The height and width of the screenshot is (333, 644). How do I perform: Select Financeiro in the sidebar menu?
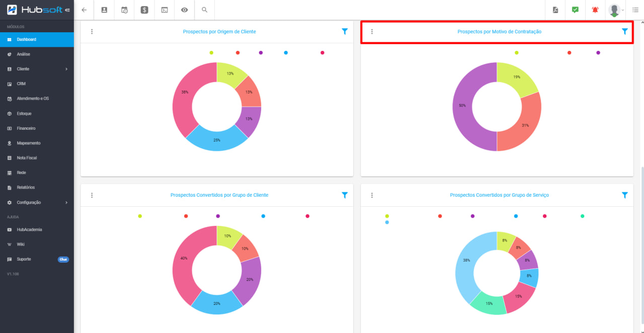click(26, 128)
